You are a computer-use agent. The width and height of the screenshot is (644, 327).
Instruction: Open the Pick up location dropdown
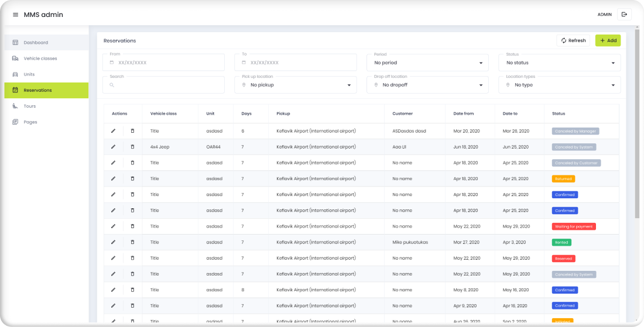click(x=299, y=85)
